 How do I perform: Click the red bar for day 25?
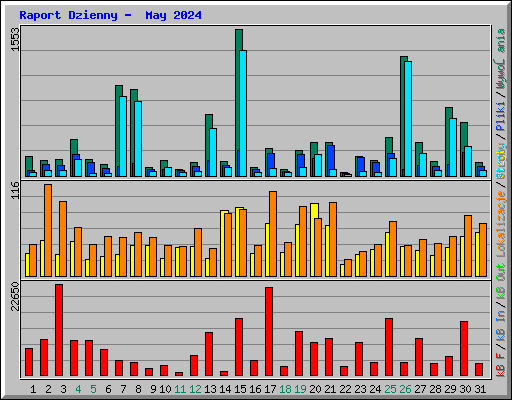pyautogui.click(x=389, y=347)
